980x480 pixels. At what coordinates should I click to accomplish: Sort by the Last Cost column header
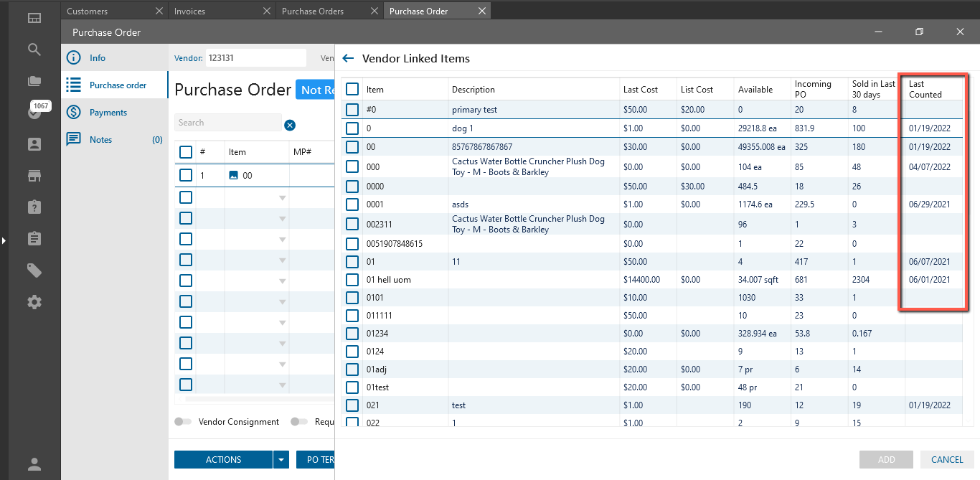[x=641, y=90]
